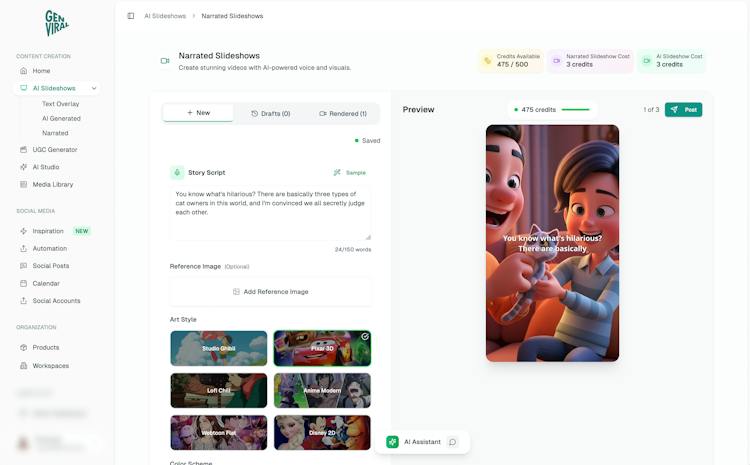This screenshot has height=465, width=750.
Task: Click the text area resize handle
Action: click(x=368, y=237)
